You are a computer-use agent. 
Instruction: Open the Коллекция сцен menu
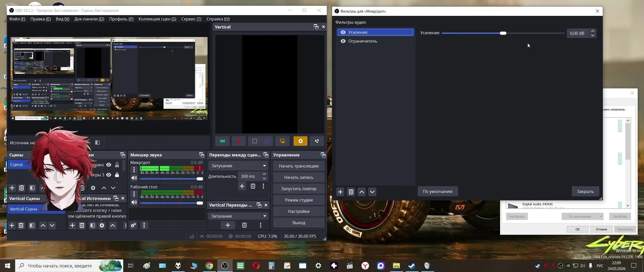tap(157, 19)
